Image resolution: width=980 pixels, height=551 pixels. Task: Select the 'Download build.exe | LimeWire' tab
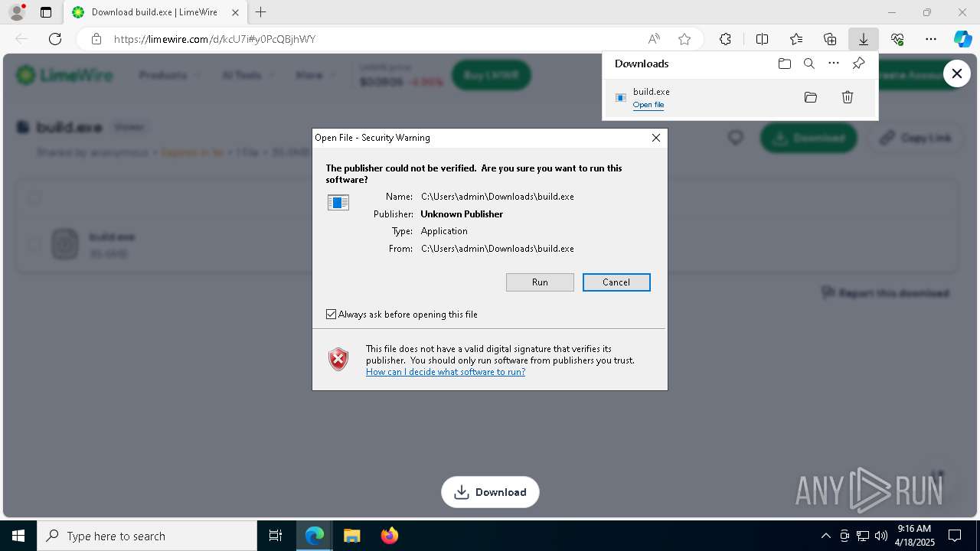[x=155, y=12]
